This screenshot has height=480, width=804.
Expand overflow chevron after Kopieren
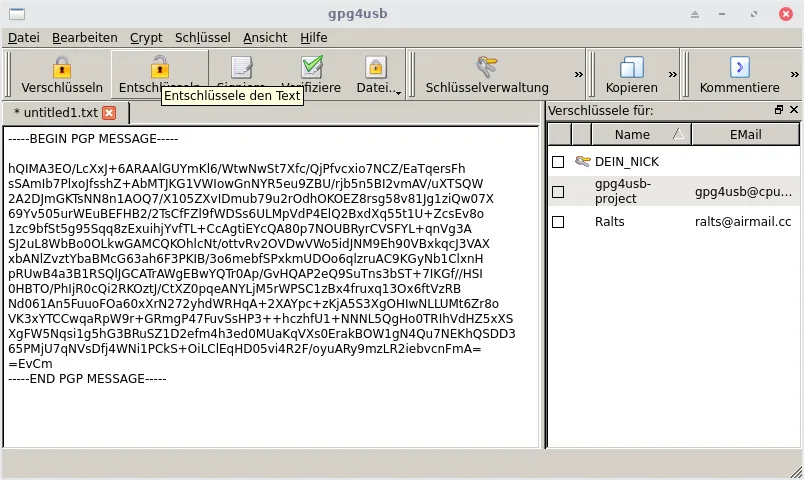click(x=672, y=74)
